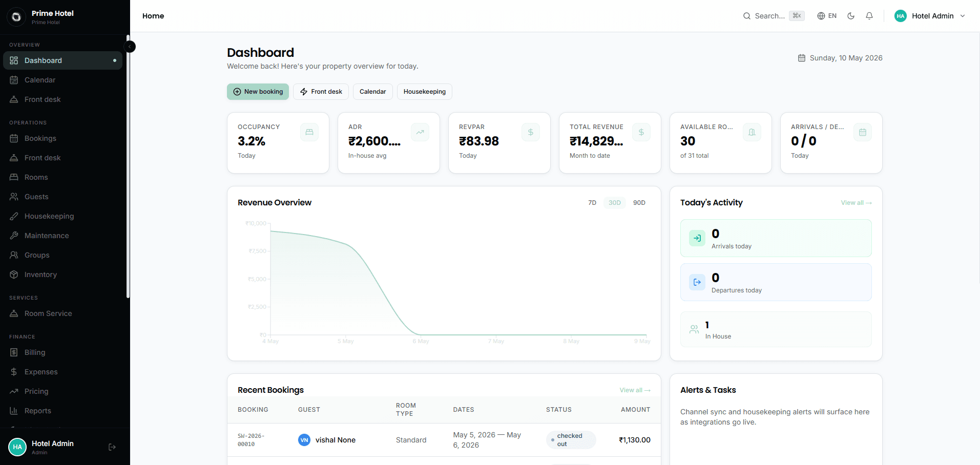
Task: Click the Calendar quick action button
Action: click(373, 92)
